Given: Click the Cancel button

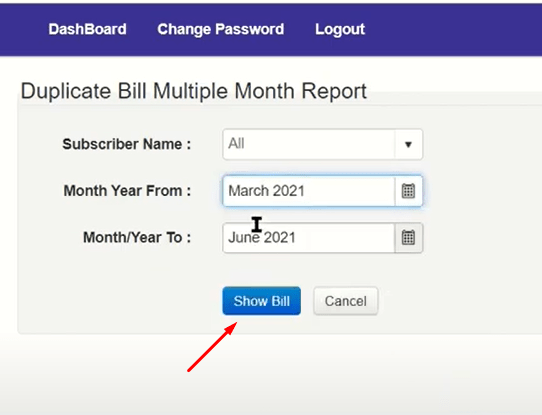Looking at the screenshot, I should (x=346, y=301).
